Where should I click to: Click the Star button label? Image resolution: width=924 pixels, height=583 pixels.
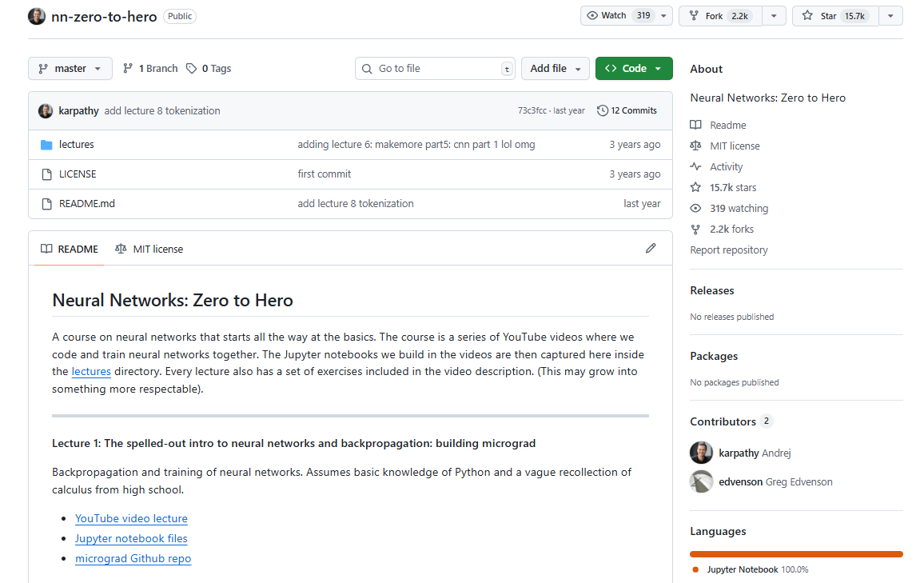pos(828,16)
